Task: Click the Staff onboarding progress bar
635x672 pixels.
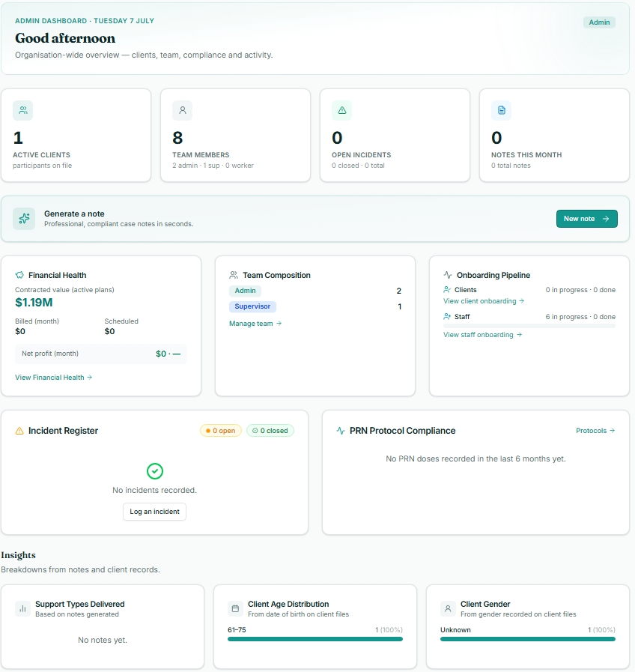Action: click(529, 326)
